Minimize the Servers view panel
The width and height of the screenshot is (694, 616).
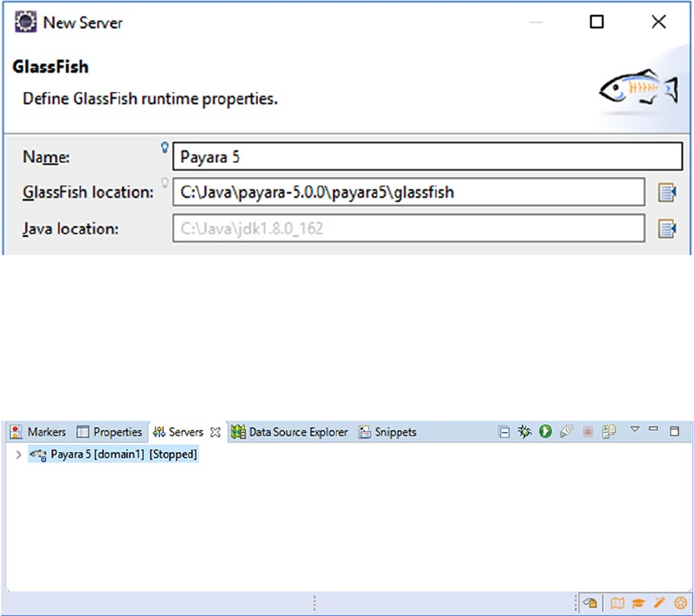click(653, 429)
